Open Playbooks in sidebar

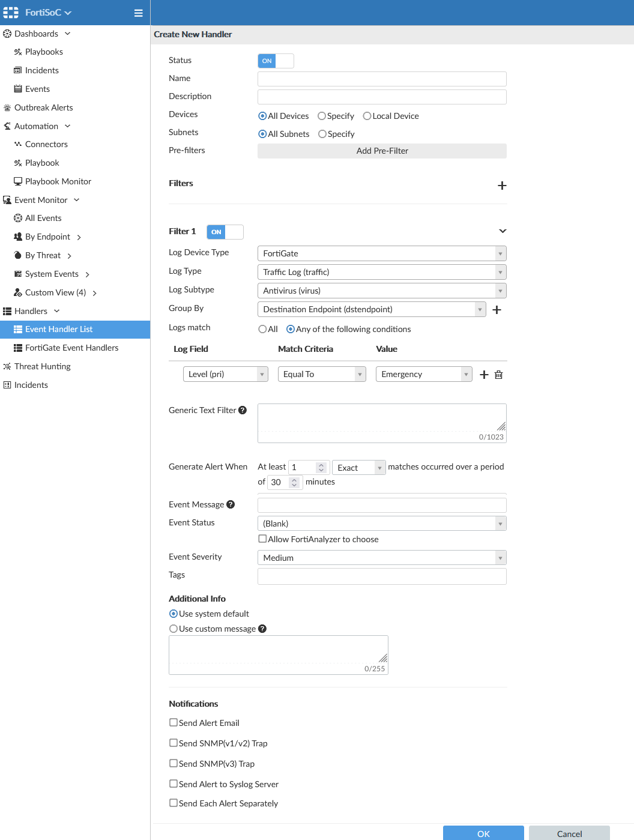44,52
